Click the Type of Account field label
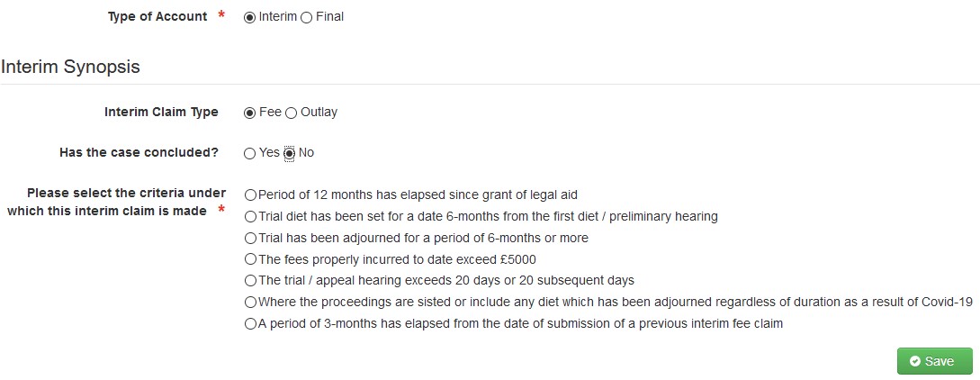980x380 pixels. click(x=157, y=16)
